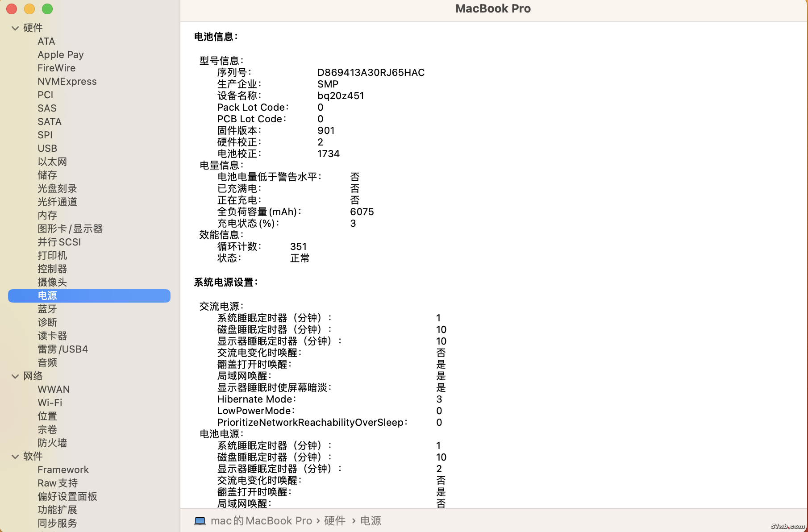Click the 电池校正 value 1734
Image resolution: width=808 pixels, height=532 pixels.
coord(329,154)
